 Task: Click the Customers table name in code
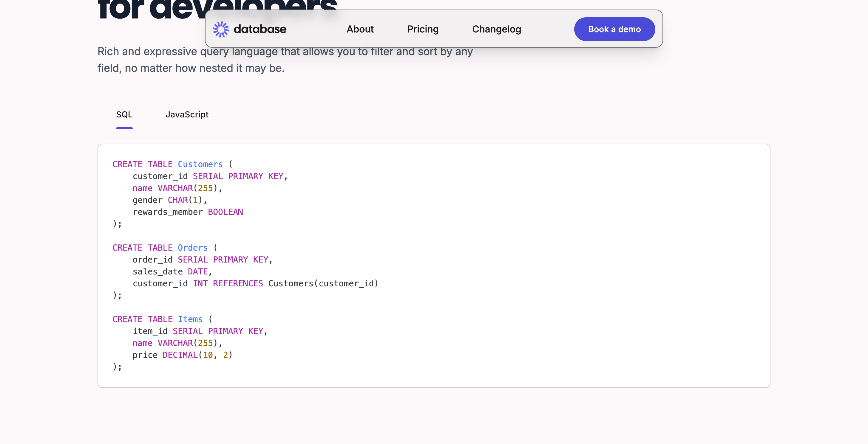(x=200, y=164)
